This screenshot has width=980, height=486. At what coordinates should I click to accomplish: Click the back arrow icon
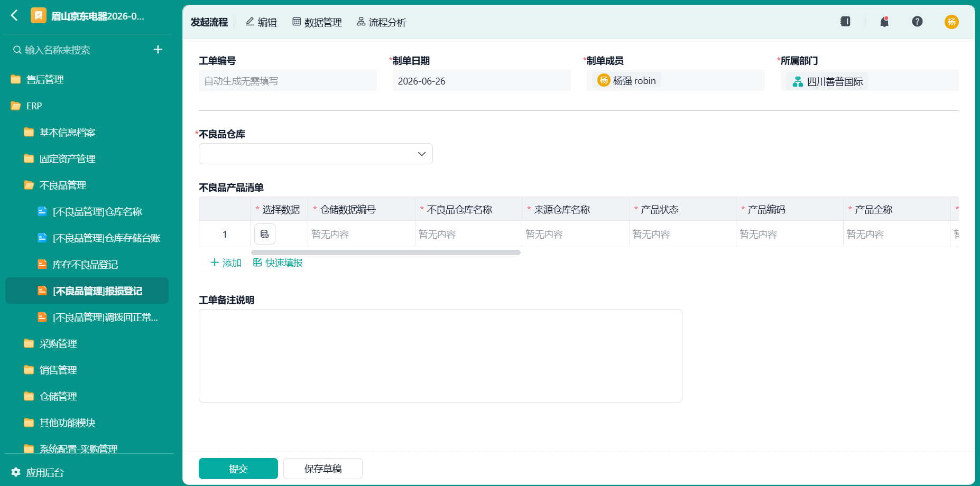coord(14,15)
